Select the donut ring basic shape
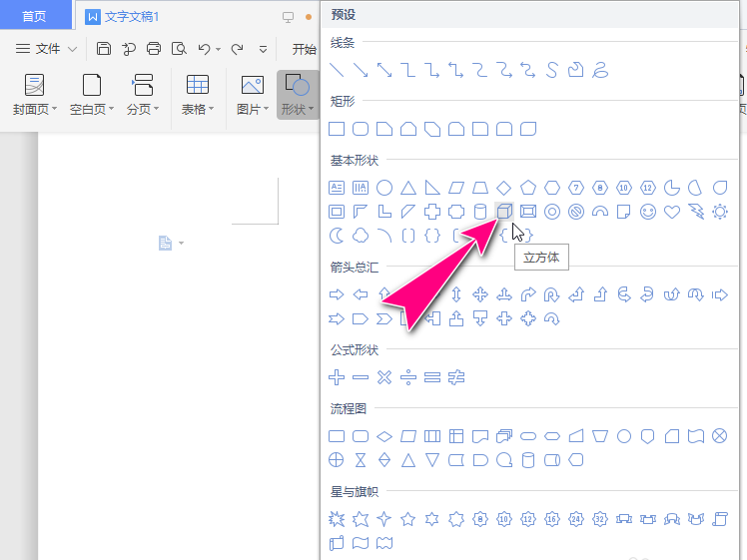Image resolution: width=747 pixels, height=560 pixels. point(552,212)
